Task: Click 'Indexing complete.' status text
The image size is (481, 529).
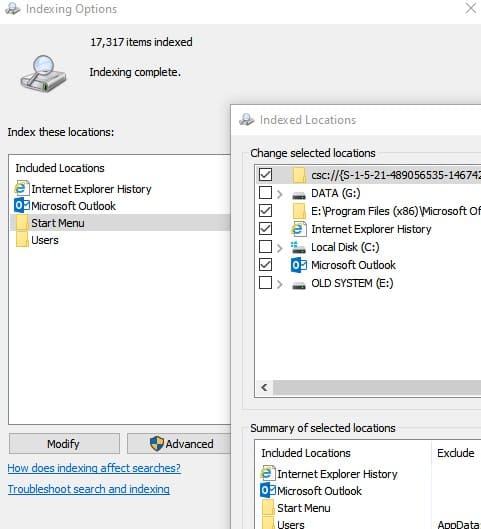Action: [x=135, y=72]
